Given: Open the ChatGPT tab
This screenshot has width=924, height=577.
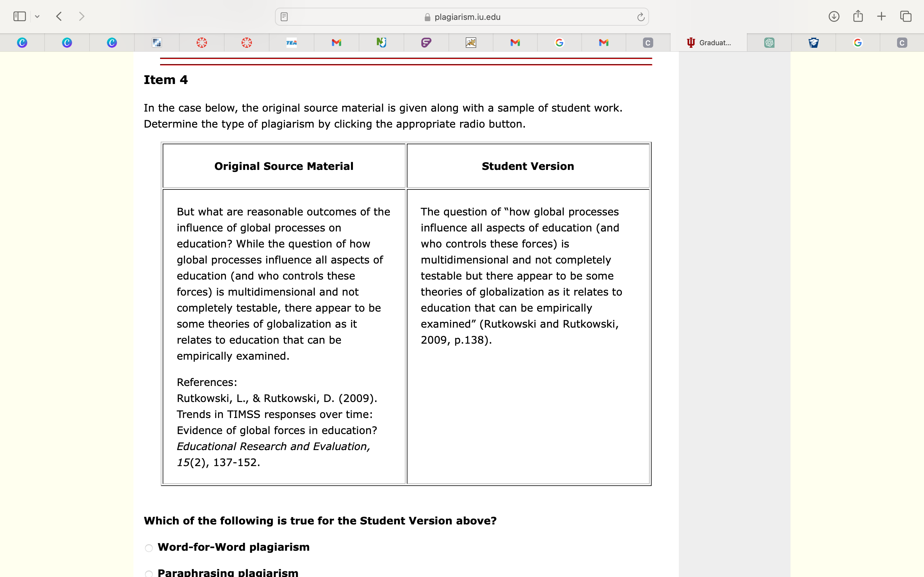Looking at the screenshot, I should (769, 43).
